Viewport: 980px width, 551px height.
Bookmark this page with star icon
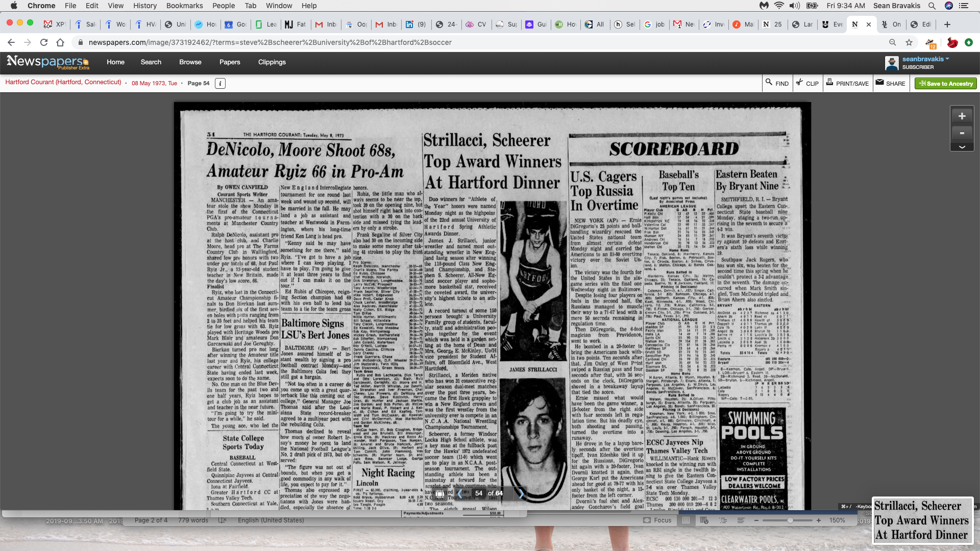tap(909, 42)
